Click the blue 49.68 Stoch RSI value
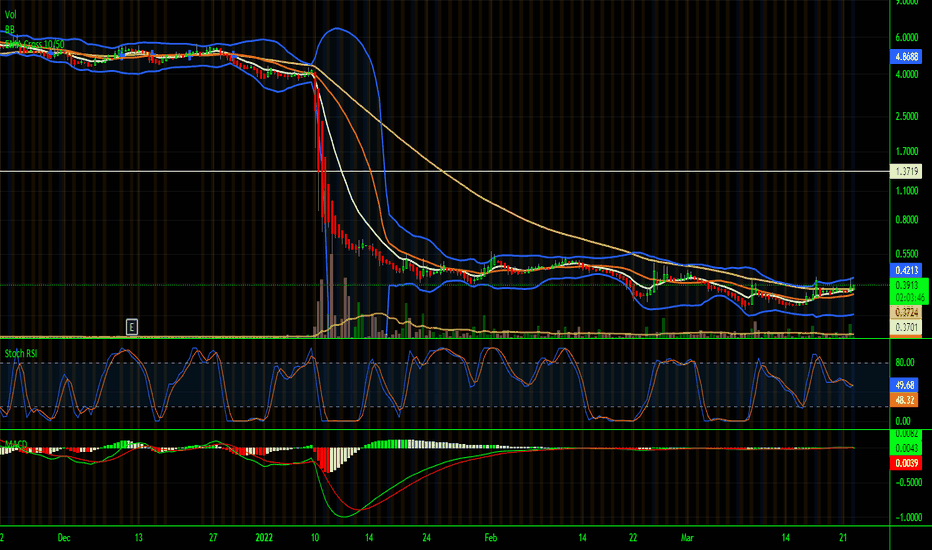 coord(906,385)
